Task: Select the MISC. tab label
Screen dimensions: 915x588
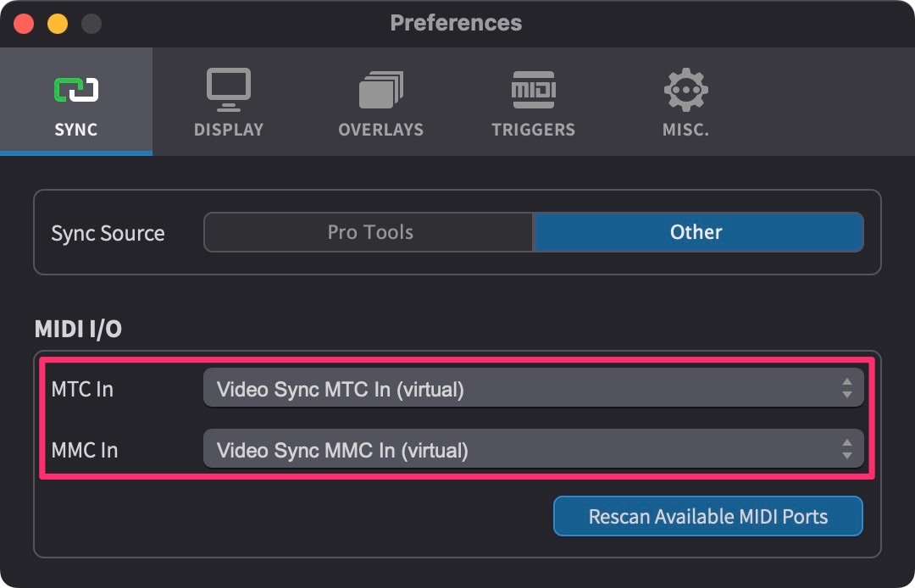Action: (685, 130)
